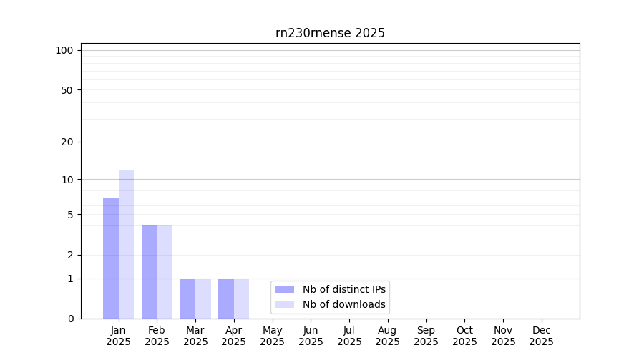Click the Nb of distinct IPs legend label
Screen dimensions: 644x358
(x=343, y=289)
